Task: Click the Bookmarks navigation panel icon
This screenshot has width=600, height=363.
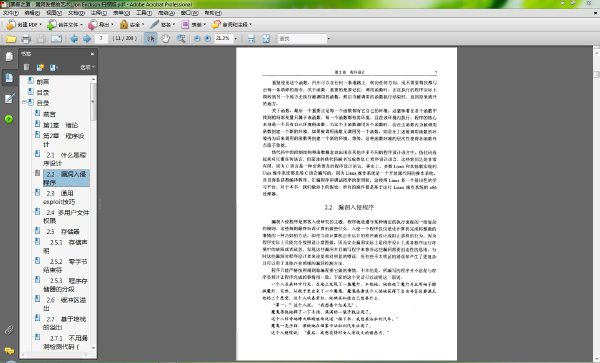Action: click(9, 78)
